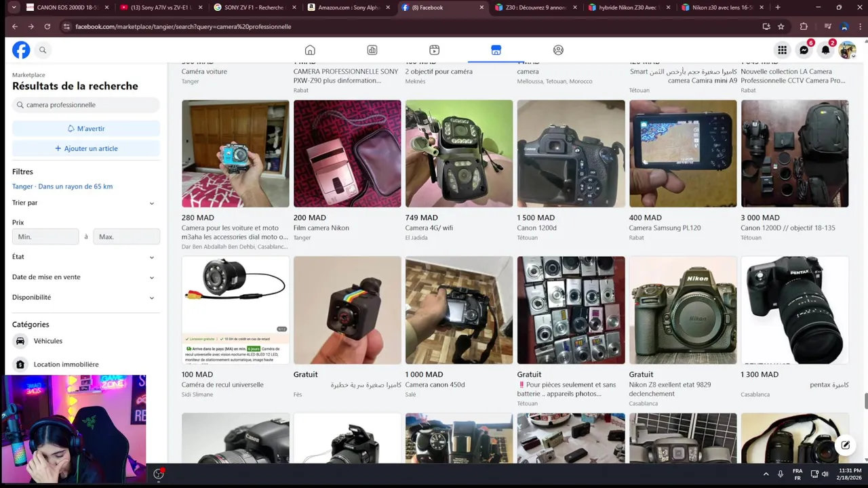868x488 pixels.
Task: Open the Canon 1200D objectif 18-135 thumbnail
Action: (795, 154)
